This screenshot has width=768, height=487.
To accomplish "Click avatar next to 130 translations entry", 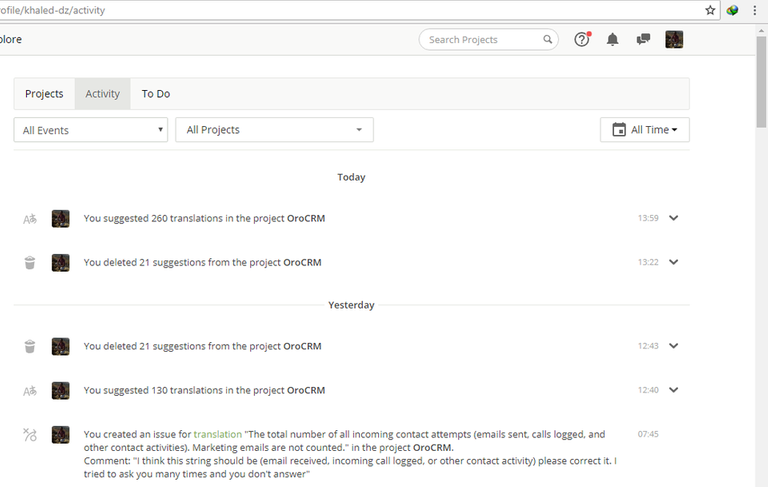I will click(x=61, y=390).
